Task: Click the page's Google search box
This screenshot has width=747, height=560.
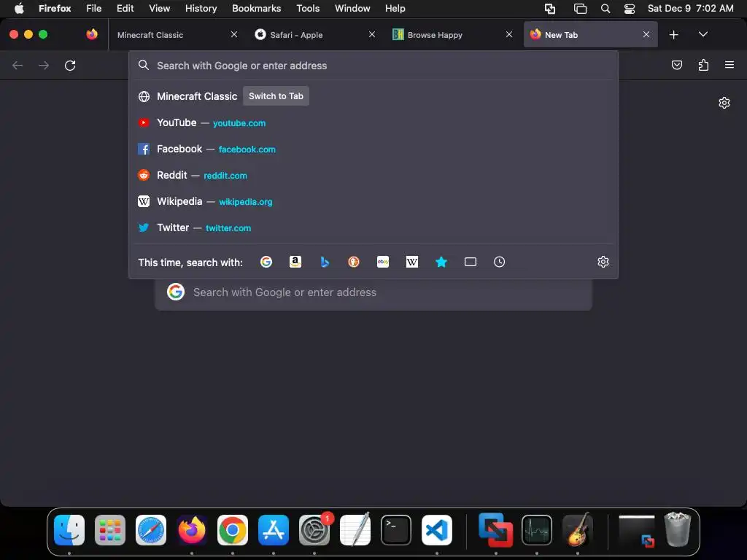Action: (x=373, y=292)
